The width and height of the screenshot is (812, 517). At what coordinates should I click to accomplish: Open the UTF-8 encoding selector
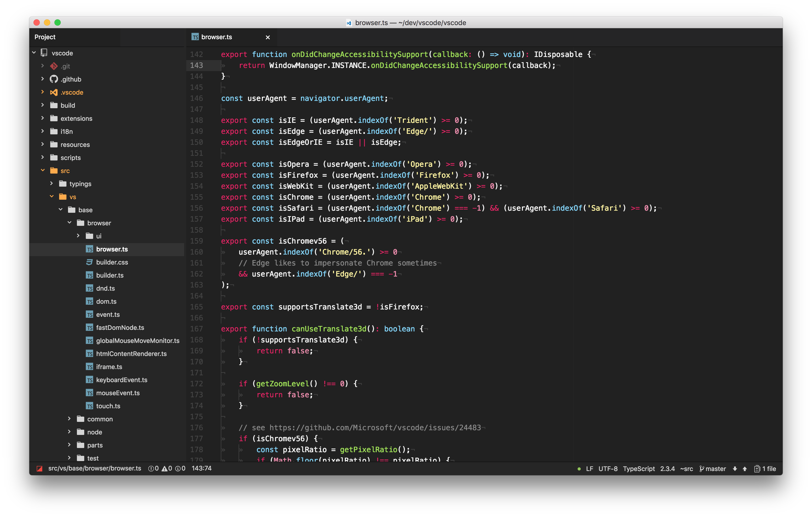click(x=608, y=469)
